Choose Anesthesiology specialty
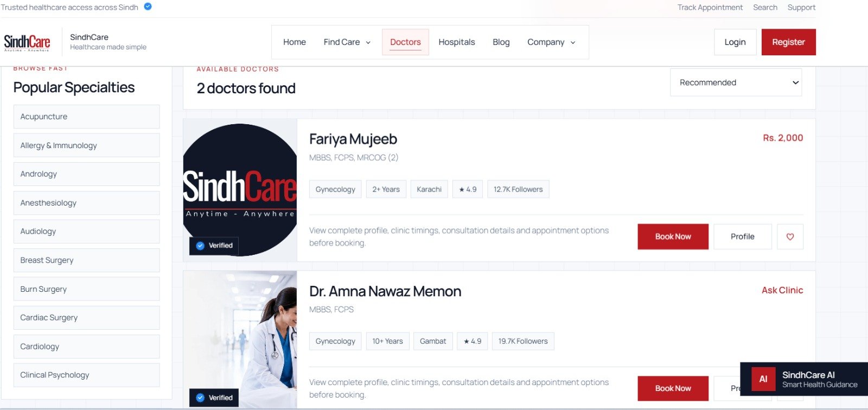The image size is (868, 410). (87, 203)
